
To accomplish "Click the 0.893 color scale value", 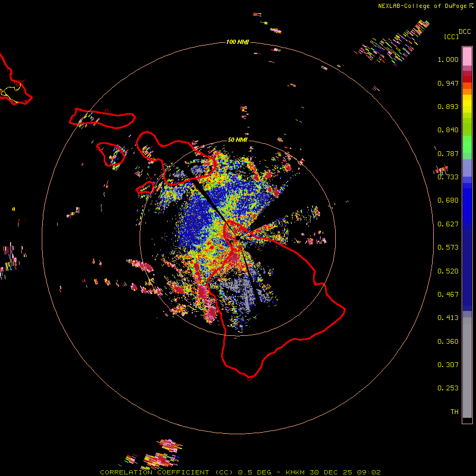I will [x=448, y=106].
